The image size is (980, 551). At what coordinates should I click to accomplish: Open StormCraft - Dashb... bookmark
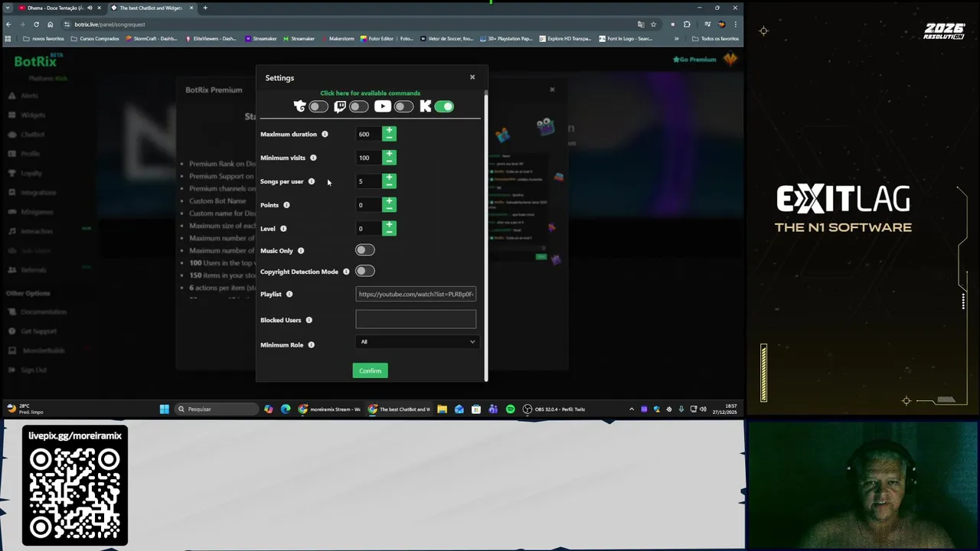[151, 38]
